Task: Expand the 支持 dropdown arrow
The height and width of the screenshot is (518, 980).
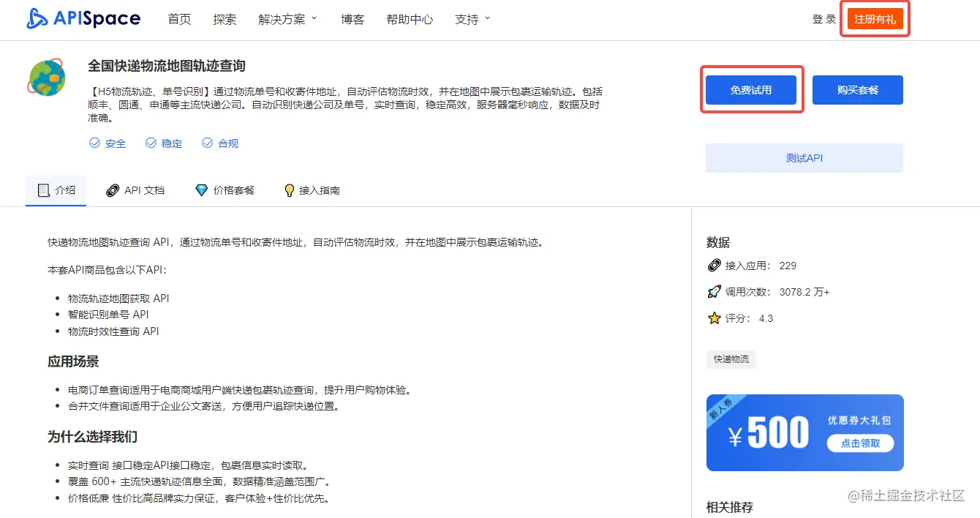Action: pyautogui.click(x=487, y=18)
